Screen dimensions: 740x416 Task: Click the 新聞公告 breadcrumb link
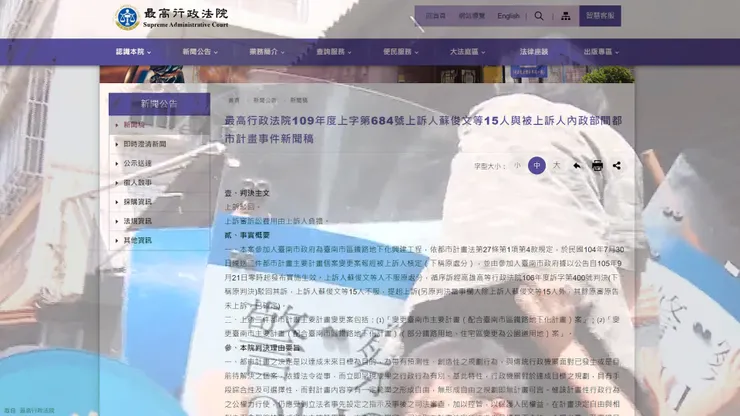(265, 101)
